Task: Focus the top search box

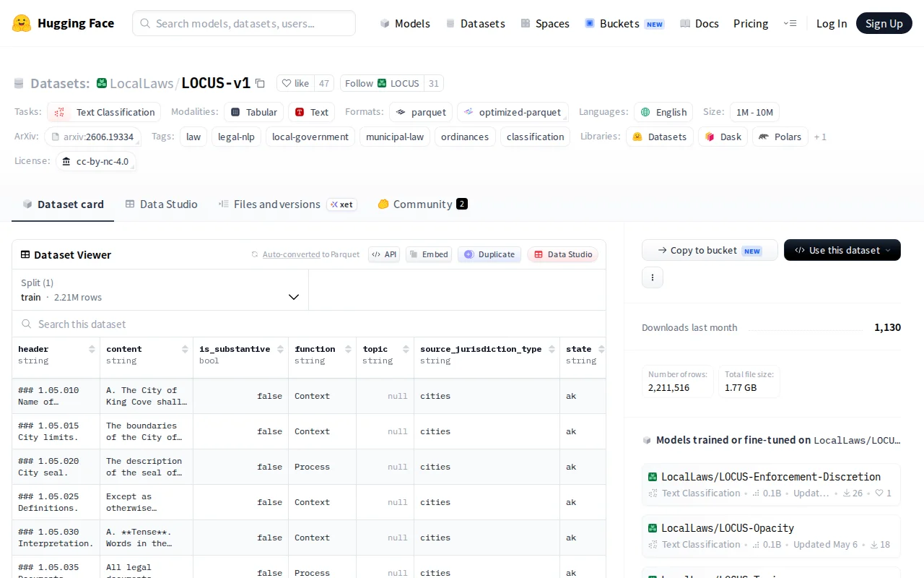Action: [244, 23]
